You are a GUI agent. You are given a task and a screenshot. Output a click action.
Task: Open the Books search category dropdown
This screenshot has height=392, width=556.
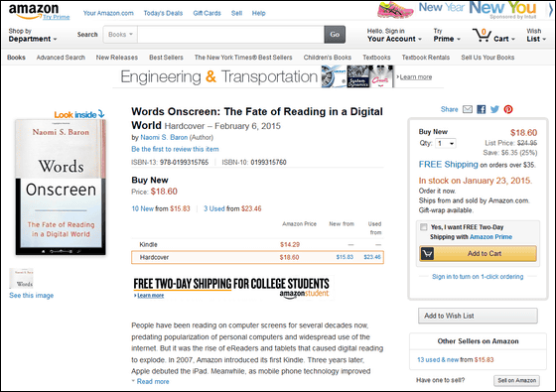120,35
